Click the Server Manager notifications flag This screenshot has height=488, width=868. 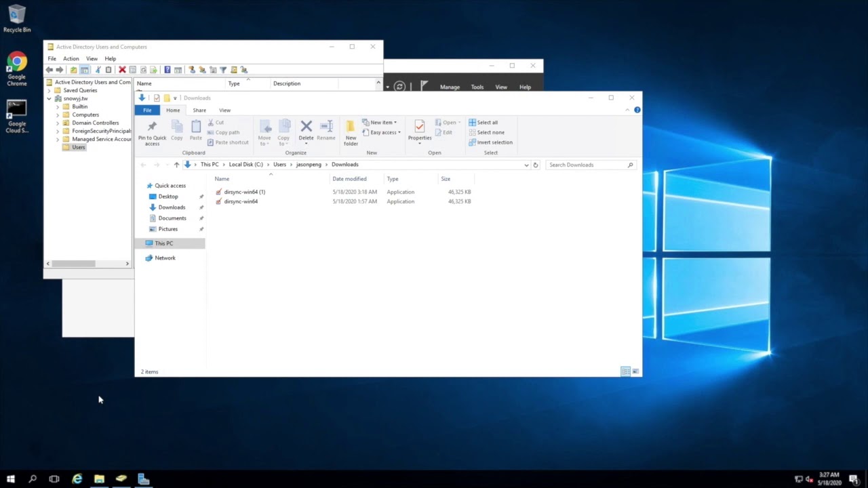424,86
